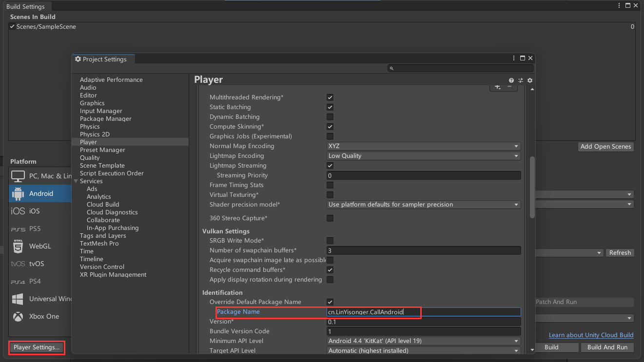Click the Player settings vertical scrollbar
644x362 pixels.
[x=532, y=188]
